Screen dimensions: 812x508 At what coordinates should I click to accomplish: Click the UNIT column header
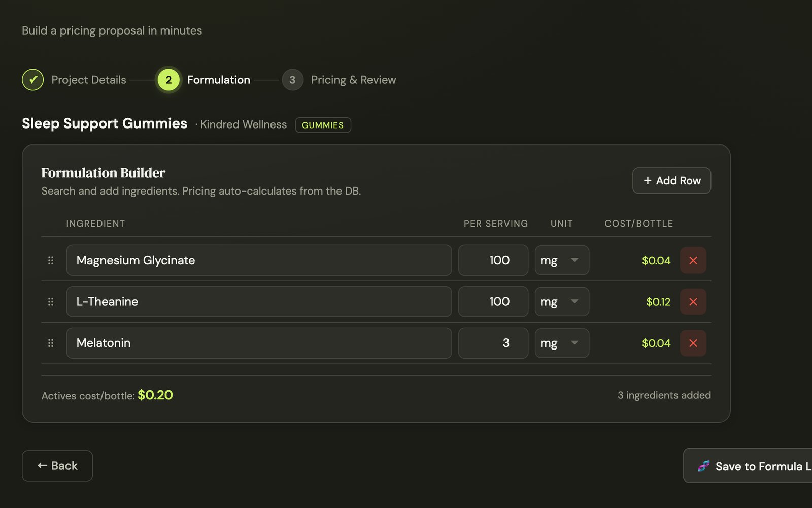click(562, 224)
